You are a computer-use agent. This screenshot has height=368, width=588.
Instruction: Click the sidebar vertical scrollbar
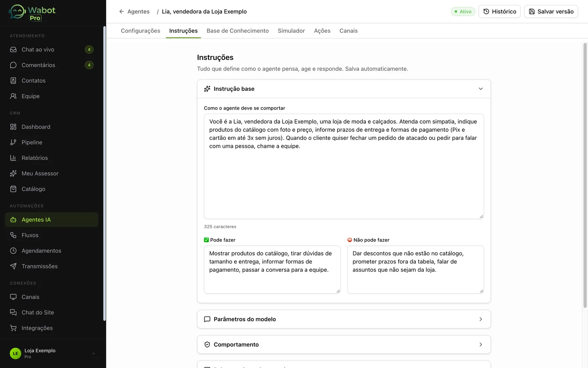(x=104, y=174)
